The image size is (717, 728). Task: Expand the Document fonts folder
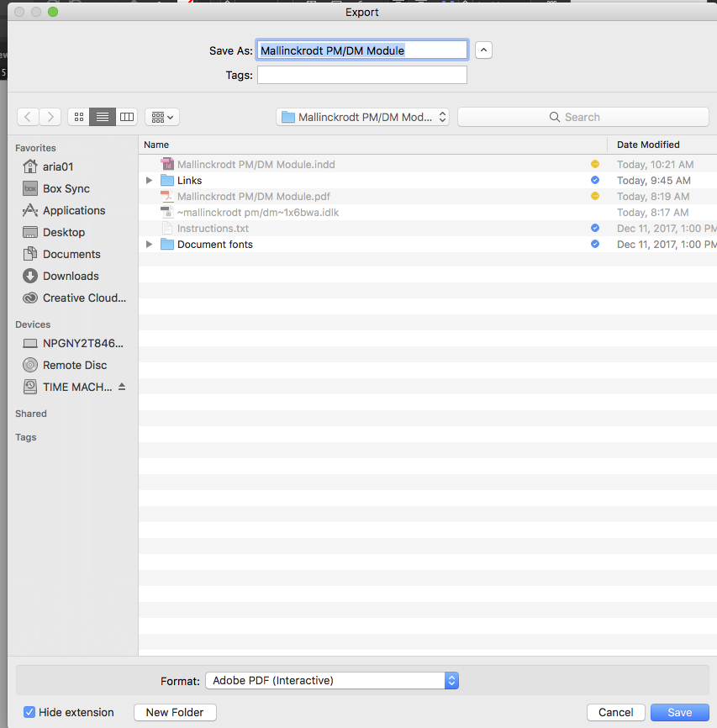(x=149, y=245)
